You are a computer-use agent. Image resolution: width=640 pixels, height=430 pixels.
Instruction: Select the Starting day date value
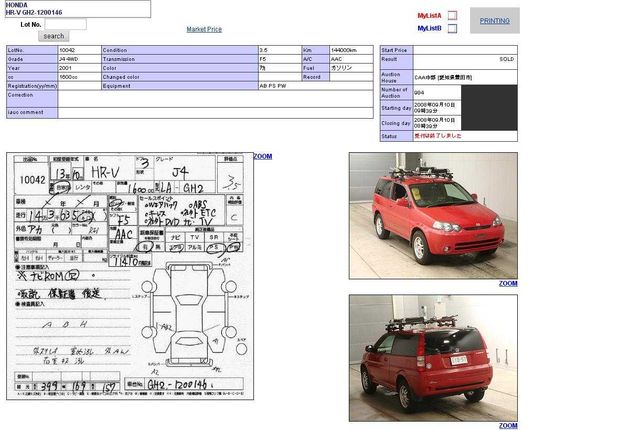click(x=435, y=108)
